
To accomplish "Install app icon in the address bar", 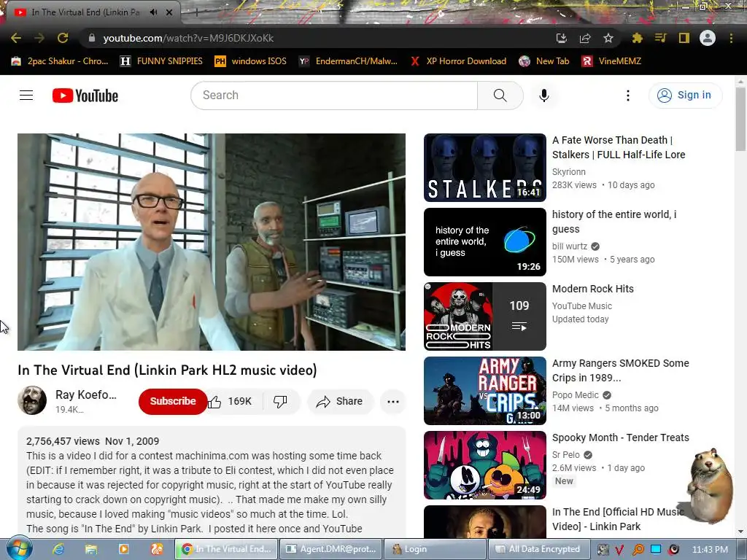I will click(x=562, y=38).
